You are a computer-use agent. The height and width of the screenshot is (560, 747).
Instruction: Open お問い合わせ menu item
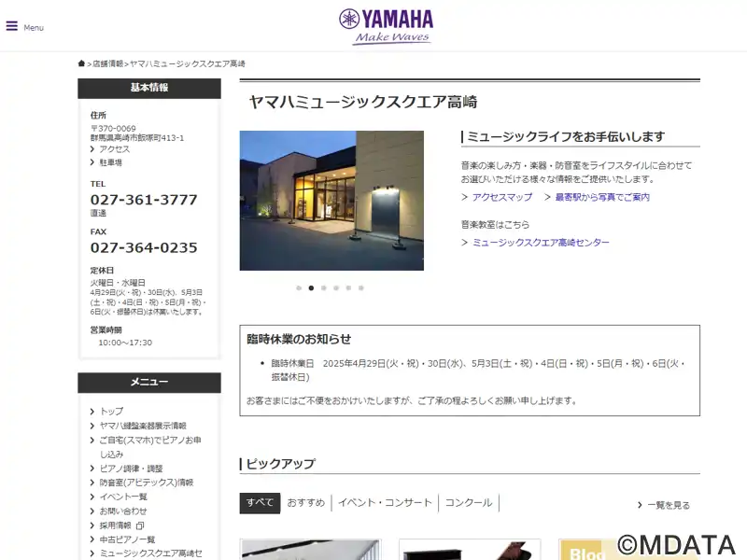pos(123,511)
